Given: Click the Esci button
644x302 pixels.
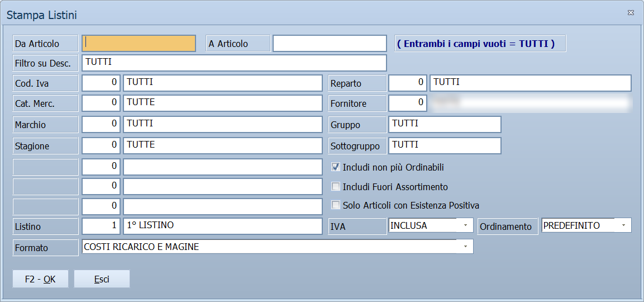Looking at the screenshot, I should click(102, 280).
